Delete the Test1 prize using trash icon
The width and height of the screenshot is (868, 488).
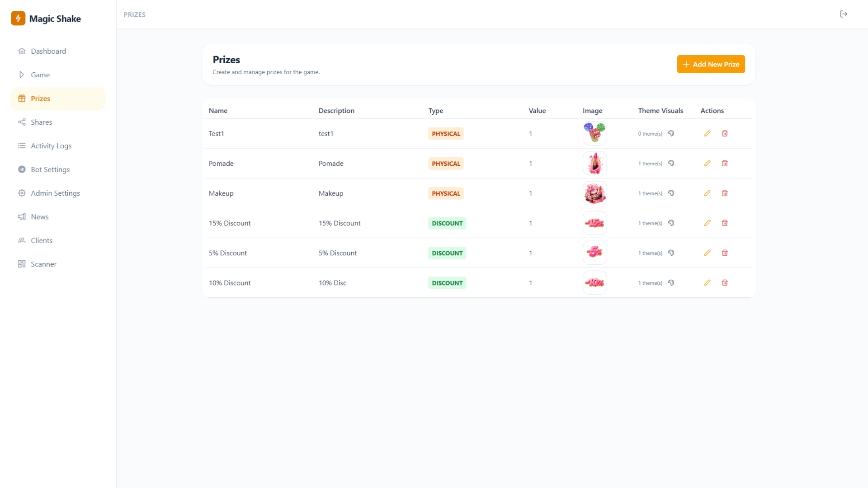coord(725,134)
